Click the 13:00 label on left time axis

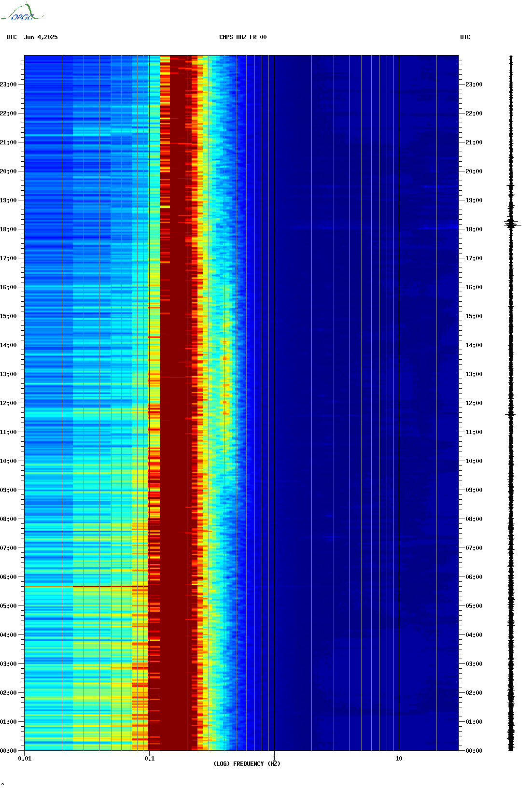click(9, 374)
